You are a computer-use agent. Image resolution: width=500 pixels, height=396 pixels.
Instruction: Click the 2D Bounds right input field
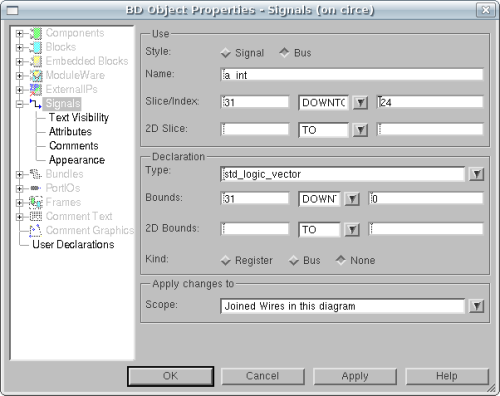(x=426, y=229)
